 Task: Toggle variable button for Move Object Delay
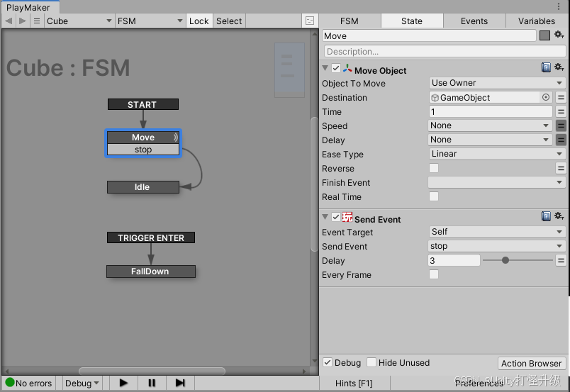(x=561, y=140)
